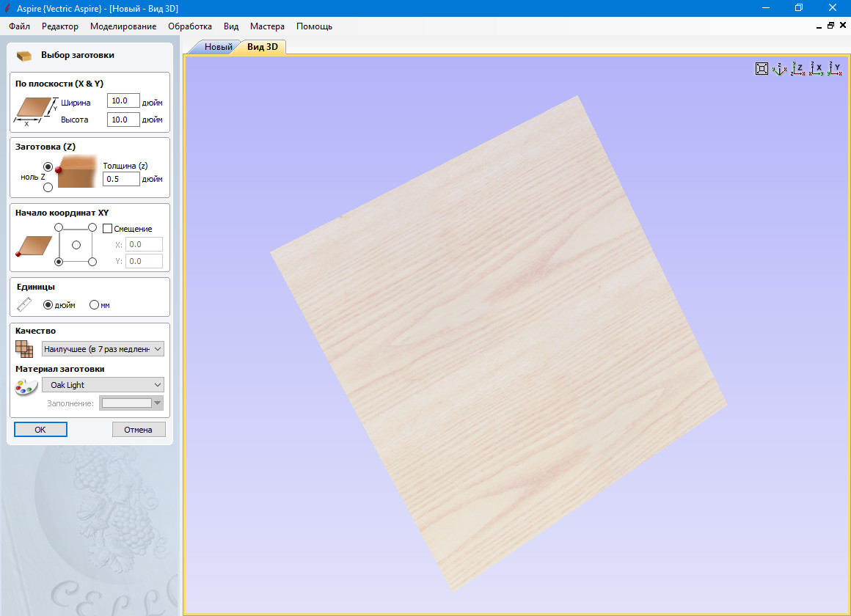The height and width of the screenshot is (616, 851).
Task: Click the ruler units icon
Action: [x=25, y=305]
